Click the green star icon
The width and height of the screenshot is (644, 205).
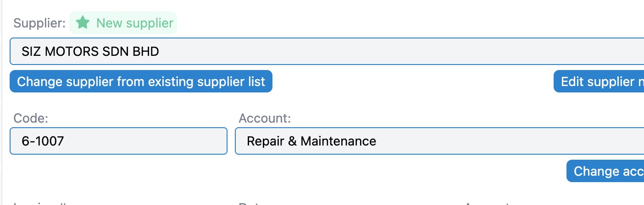point(83,23)
